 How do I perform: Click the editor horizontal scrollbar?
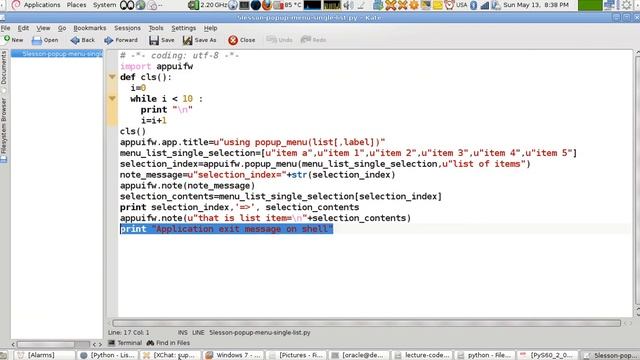point(366,323)
